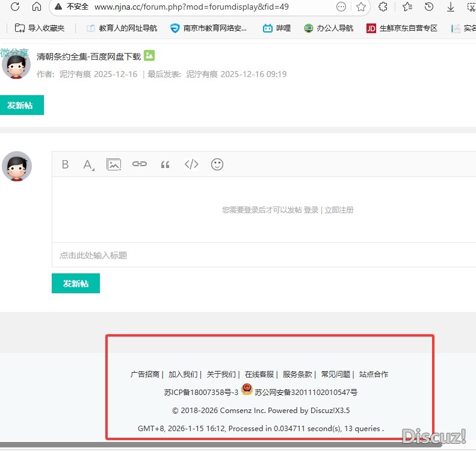This screenshot has width=476, height=451.
Task: Open browser extensions puzzle icon
Action: [383, 7]
